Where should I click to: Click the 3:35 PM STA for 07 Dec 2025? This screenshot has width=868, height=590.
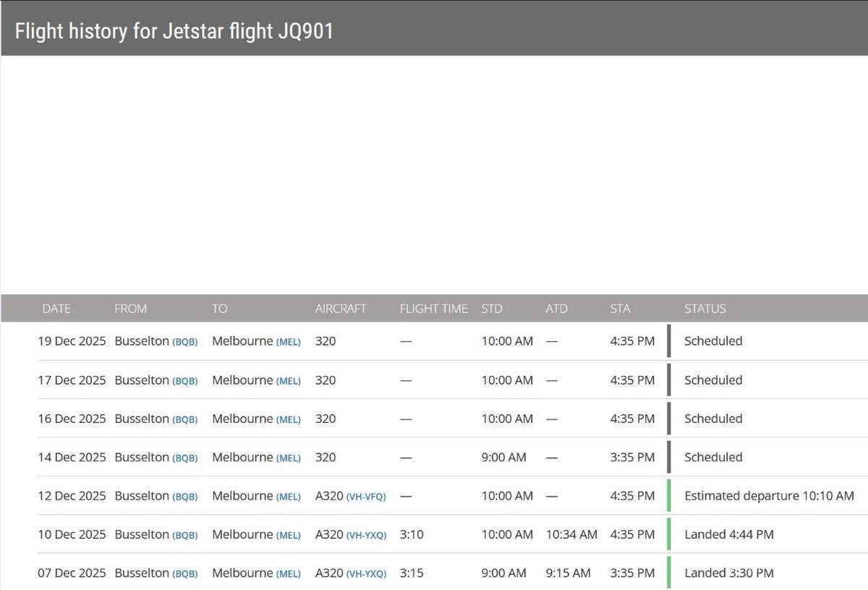[632, 573]
